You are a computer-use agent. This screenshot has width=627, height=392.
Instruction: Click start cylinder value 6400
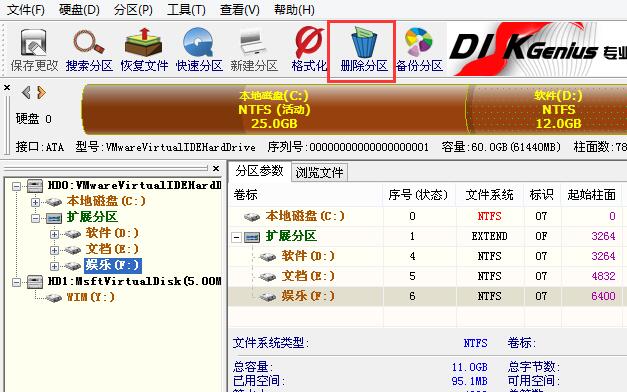click(x=603, y=296)
